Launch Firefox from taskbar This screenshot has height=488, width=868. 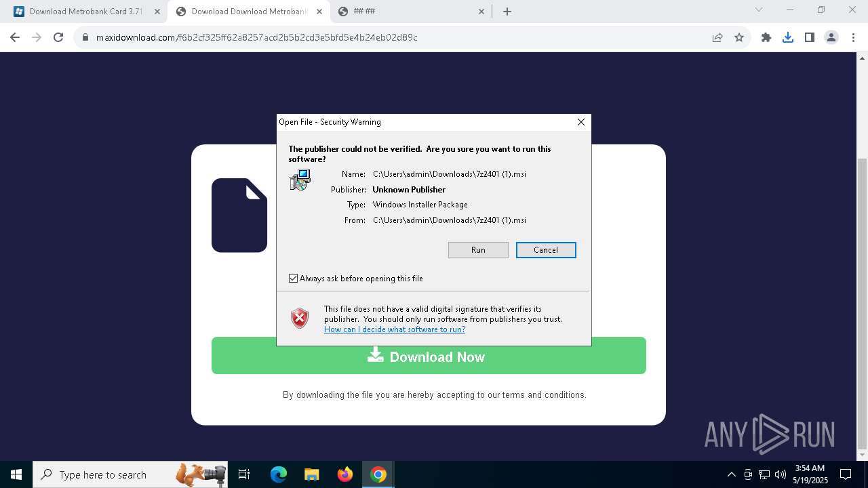(345, 474)
